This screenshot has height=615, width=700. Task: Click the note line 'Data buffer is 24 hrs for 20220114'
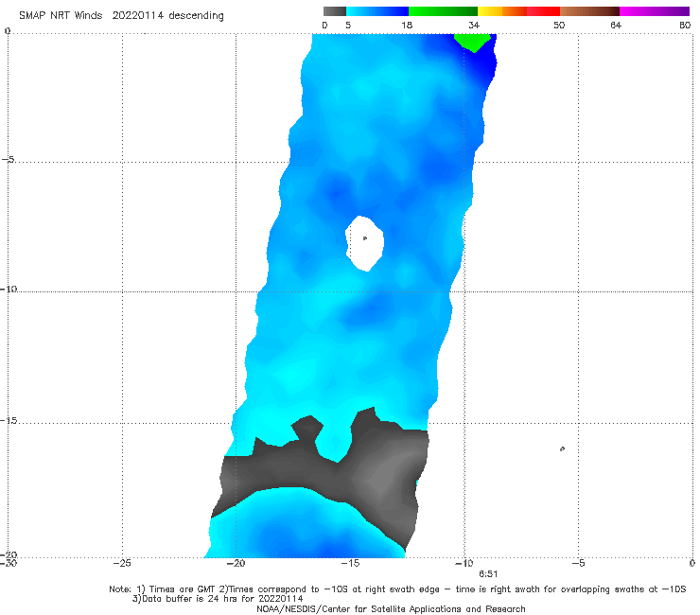tap(218, 599)
